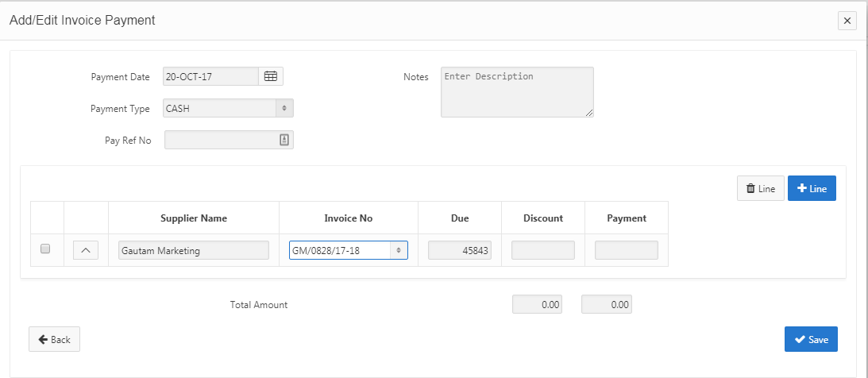Tick the checkbox for Gautam Marketing row
Viewport: 868px width, 378px height.
(x=45, y=249)
